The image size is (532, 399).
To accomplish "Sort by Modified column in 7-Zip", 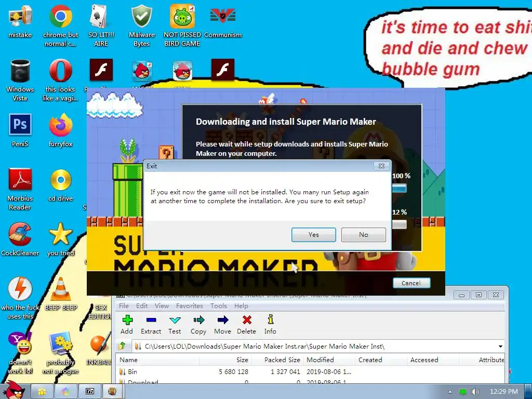I will (x=329, y=360).
